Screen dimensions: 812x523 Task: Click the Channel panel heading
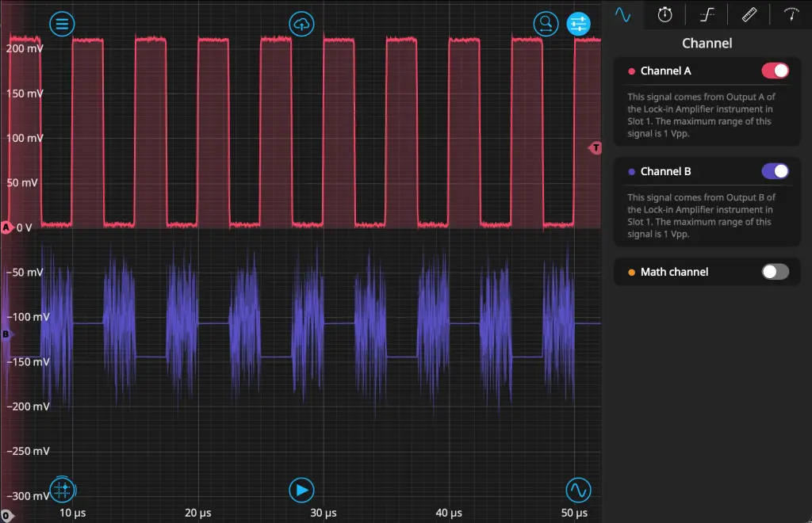point(707,43)
